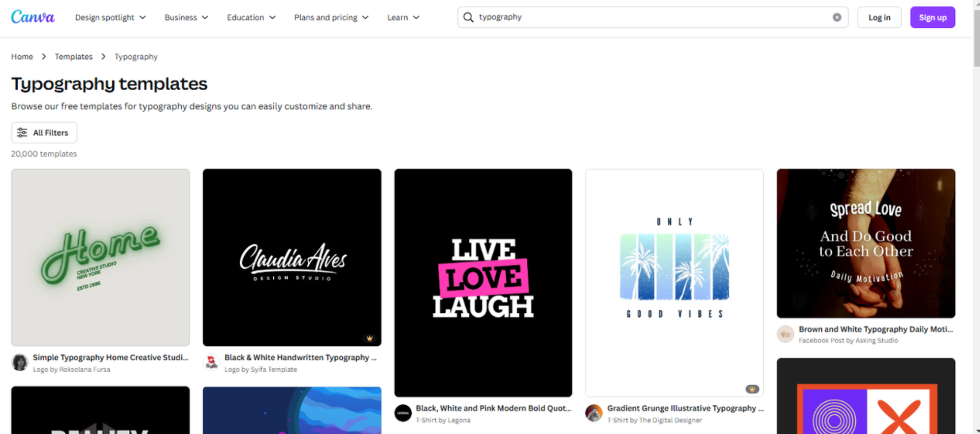This screenshot has width=980, height=434.
Task: Click 'T-Shirt by The Digital Designer' text
Action: (x=655, y=420)
